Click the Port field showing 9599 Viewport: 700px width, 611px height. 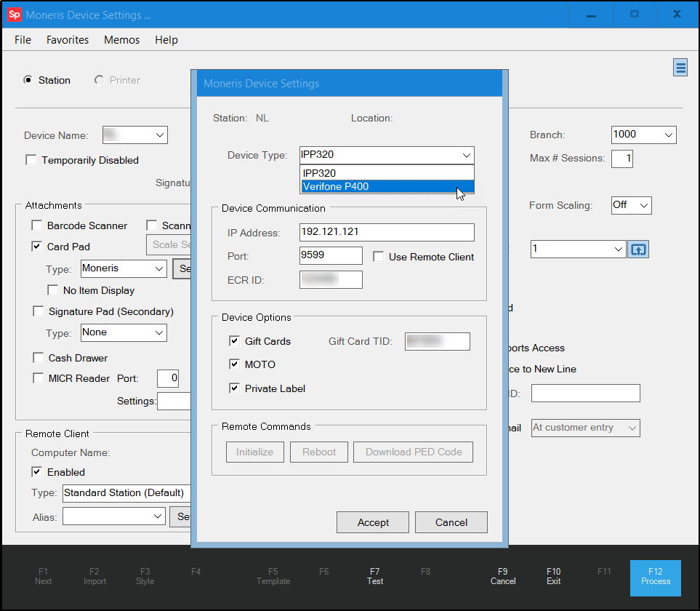pyautogui.click(x=331, y=255)
